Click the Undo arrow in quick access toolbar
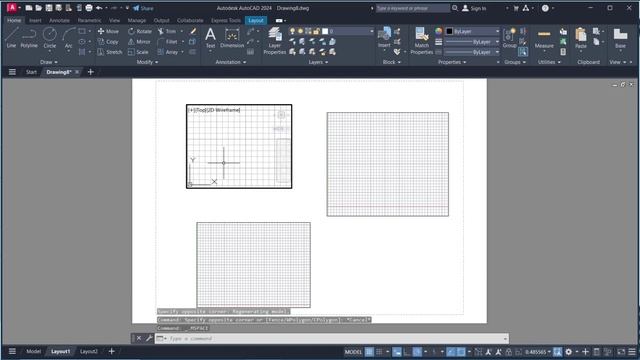The image size is (640, 360). pos(99,8)
